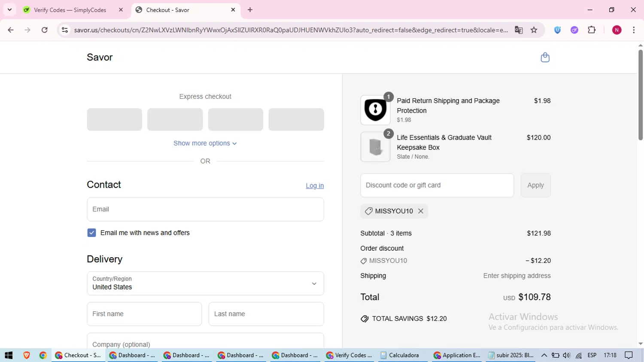Open the Windows notification center
The height and width of the screenshot is (362, 644).
click(x=629, y=355)
